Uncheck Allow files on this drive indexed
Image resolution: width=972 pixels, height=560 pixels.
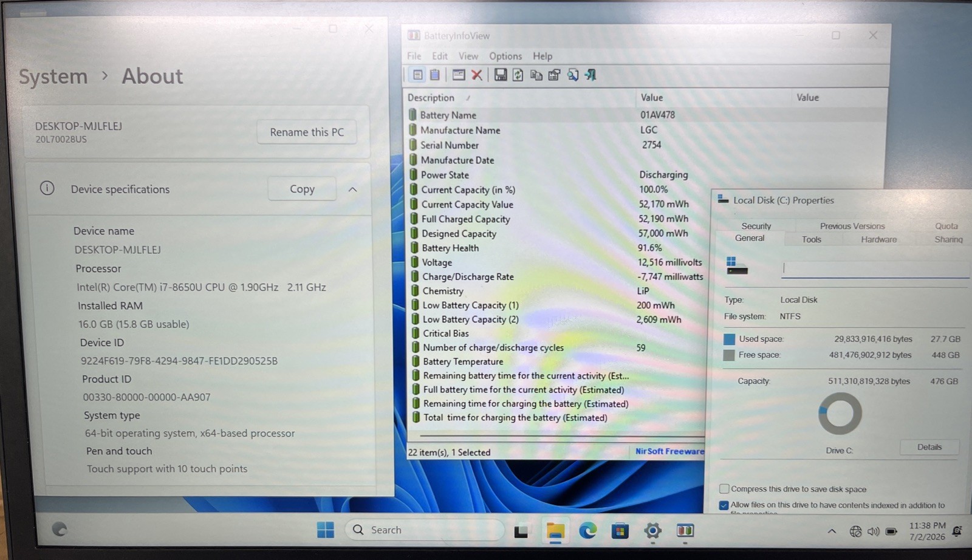pyautogui.click(x=724, y=505)
